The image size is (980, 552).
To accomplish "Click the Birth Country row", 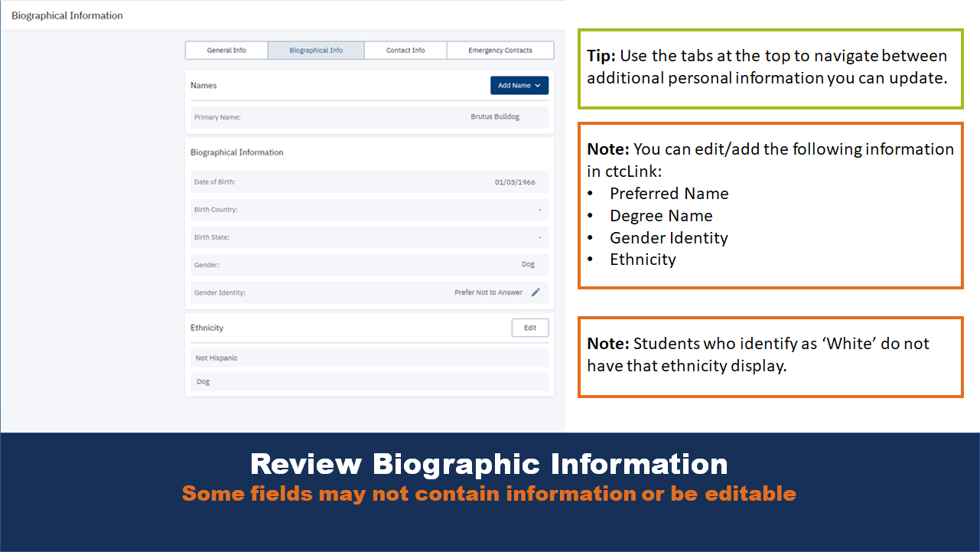I will [x=369, y=210].
